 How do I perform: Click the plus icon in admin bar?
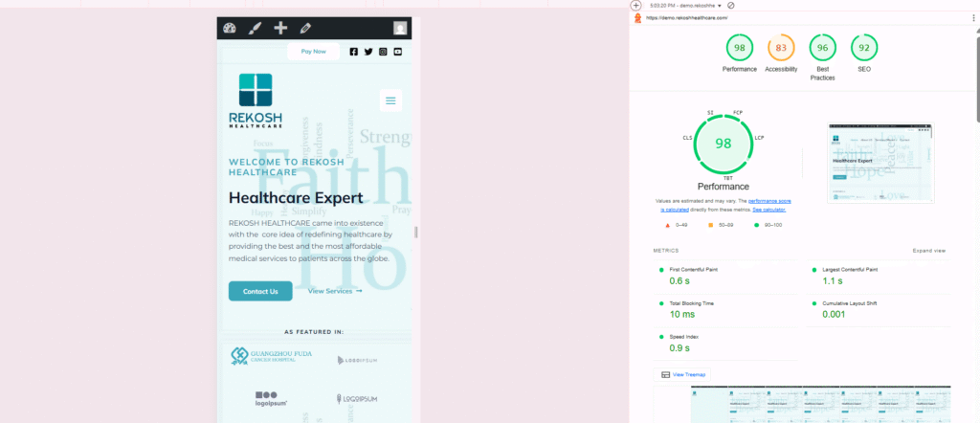(x=280, y=29)
